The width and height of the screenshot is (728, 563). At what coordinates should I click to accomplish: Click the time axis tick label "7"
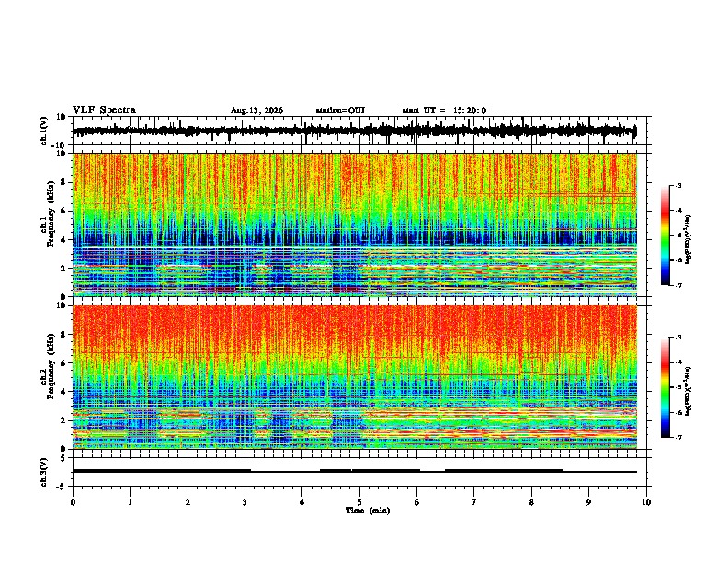coord(474,502)
